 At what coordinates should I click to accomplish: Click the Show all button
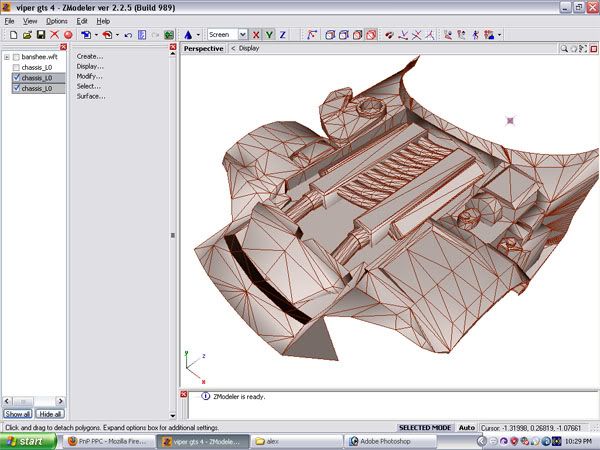point(17,414)
